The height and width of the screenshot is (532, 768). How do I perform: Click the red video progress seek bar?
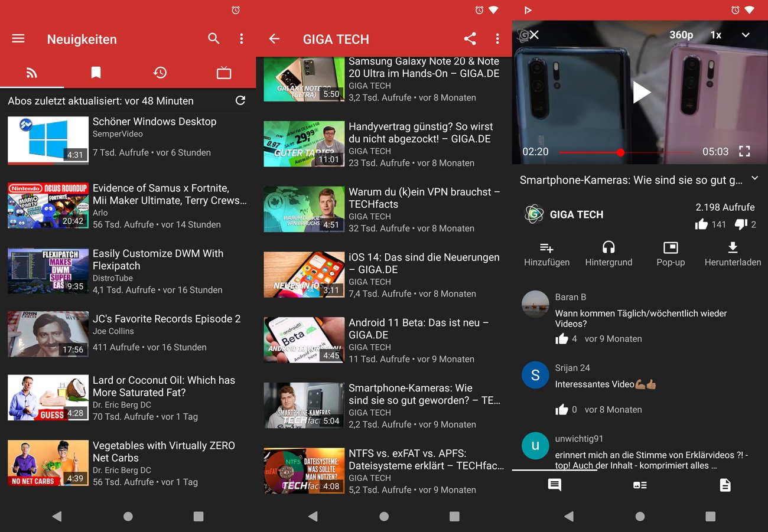coord(620,152)
